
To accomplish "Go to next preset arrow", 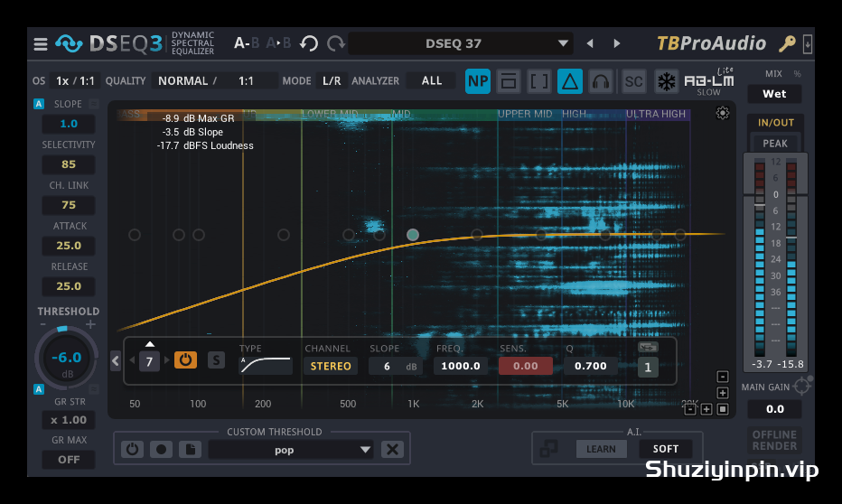I will coord(616,43).
